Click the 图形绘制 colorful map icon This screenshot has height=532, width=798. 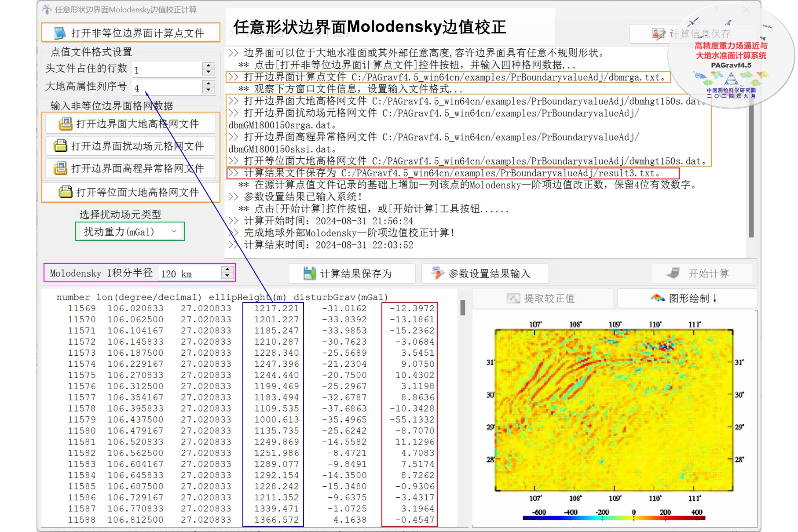click(x=658, y=298)
